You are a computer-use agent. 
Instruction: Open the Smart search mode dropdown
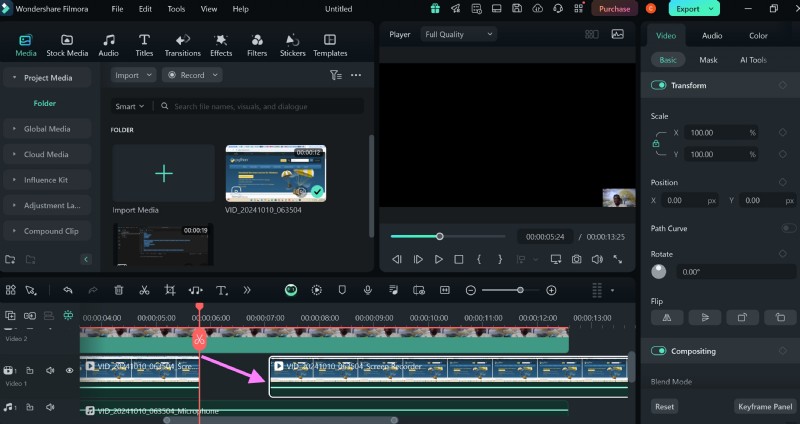click(x=130, y=106)
